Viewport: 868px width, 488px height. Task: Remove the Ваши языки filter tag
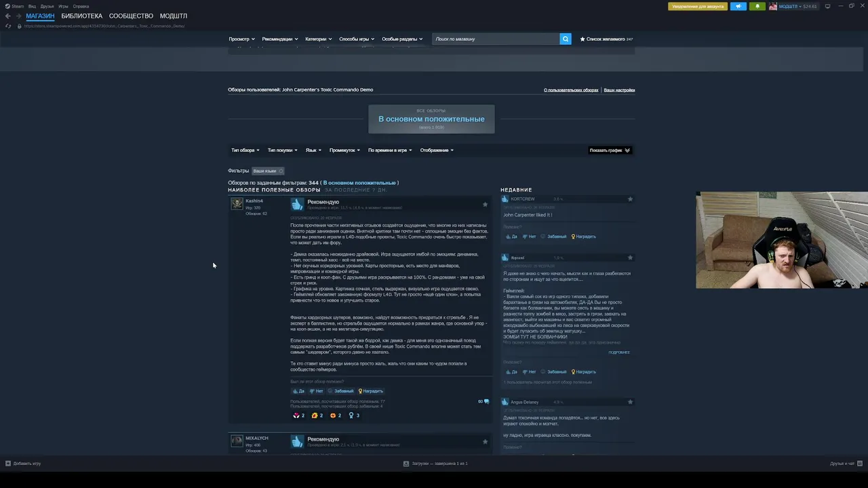pyautogui.click(x=281, y=171)
